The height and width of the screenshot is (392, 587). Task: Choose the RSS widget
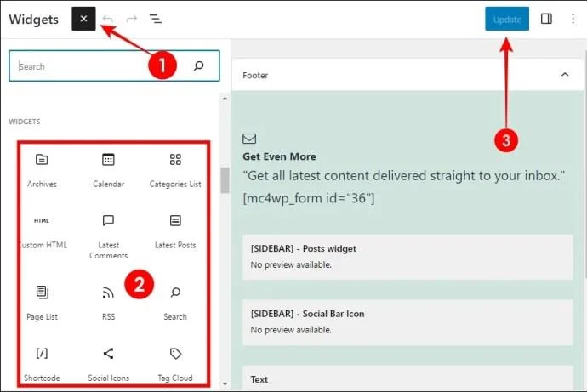coord(108,303)
